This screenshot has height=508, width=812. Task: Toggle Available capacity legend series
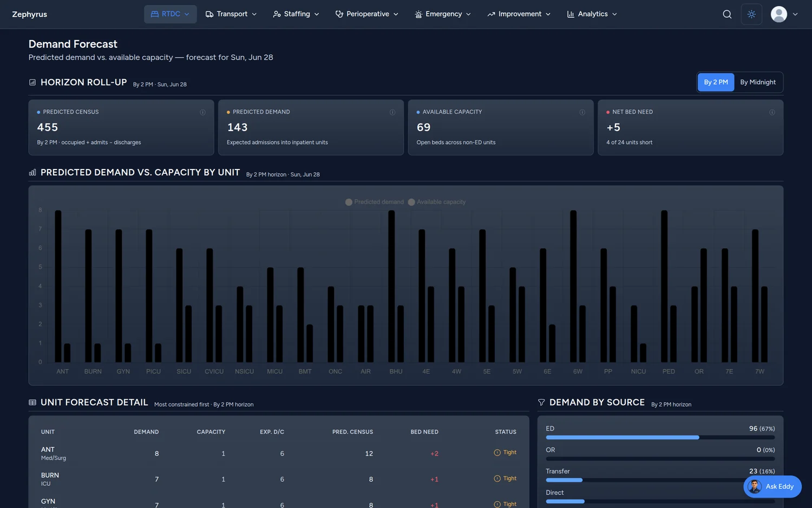(437, 202)
